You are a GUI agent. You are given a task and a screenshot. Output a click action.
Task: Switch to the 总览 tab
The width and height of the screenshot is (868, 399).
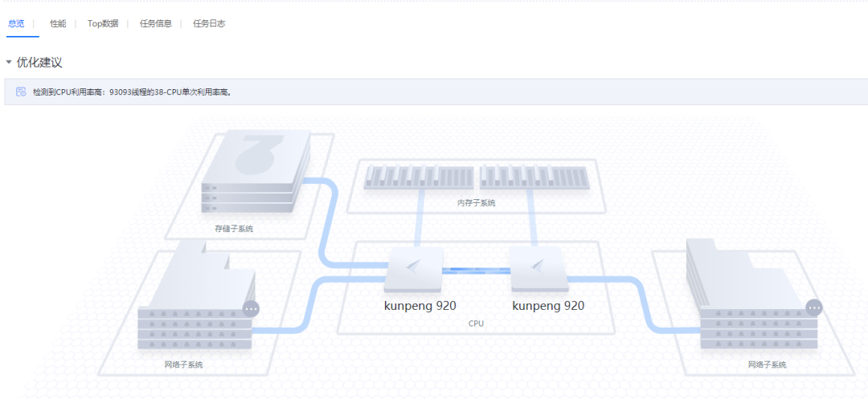16,24
